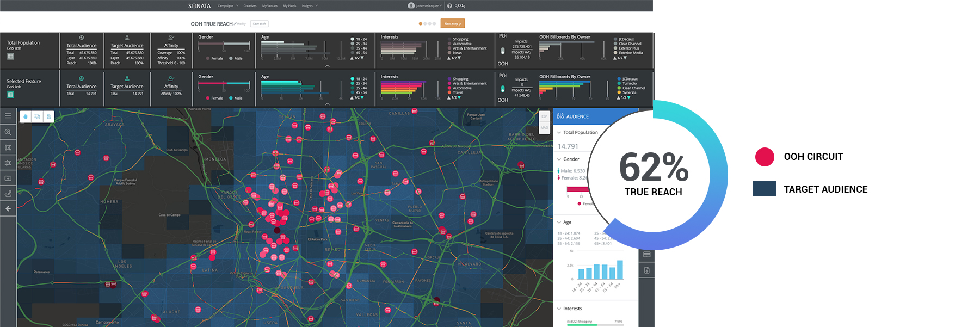Toggle the Clear Channel legend in the Selected Feature billboards chart
This screenshot has height=327, width=980.
click(x=631, y=88)
